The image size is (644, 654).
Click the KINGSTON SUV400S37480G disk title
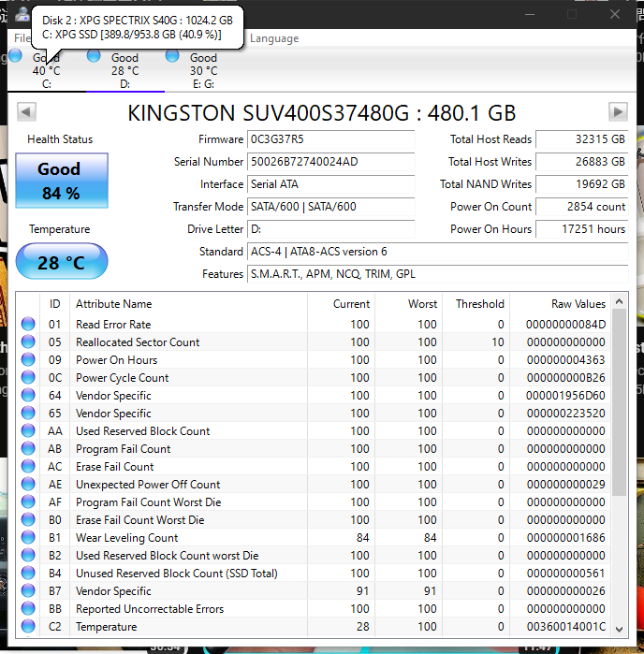click(322, 112)
